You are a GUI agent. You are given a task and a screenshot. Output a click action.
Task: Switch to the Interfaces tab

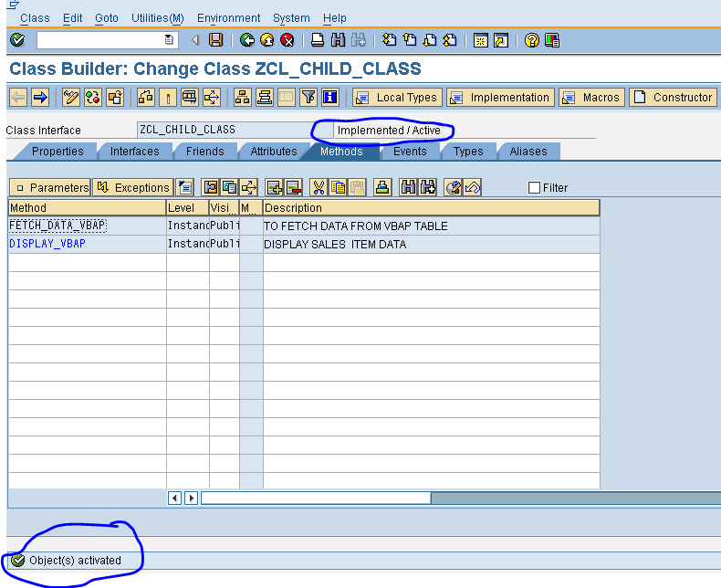(135, 152)
